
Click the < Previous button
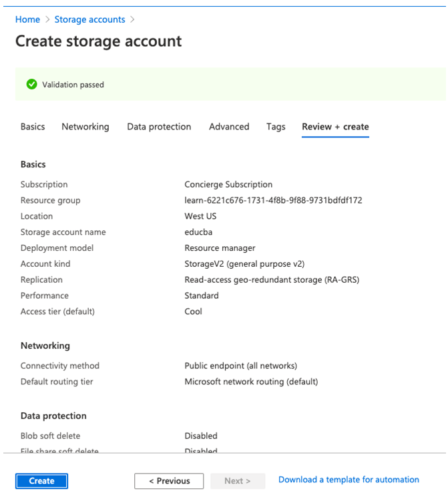[169, 481]
